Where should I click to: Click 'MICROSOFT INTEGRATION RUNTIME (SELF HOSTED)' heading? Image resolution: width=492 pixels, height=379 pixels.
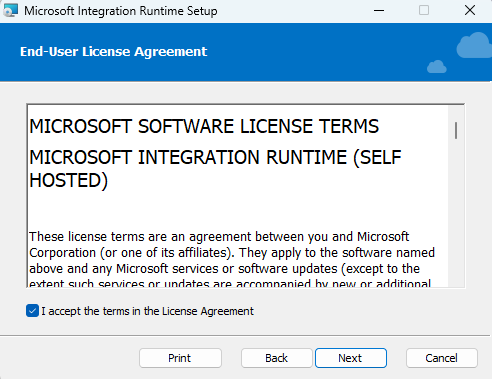215,169
